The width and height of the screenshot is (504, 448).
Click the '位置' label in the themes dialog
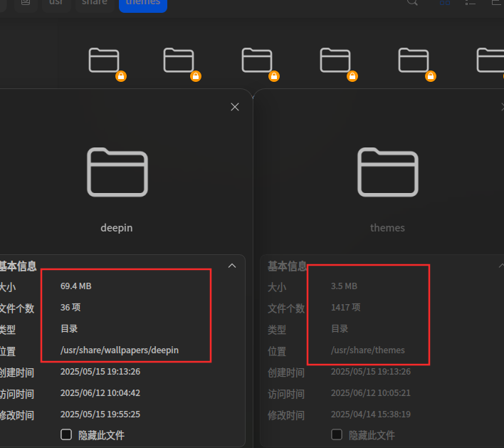point(277,351)
